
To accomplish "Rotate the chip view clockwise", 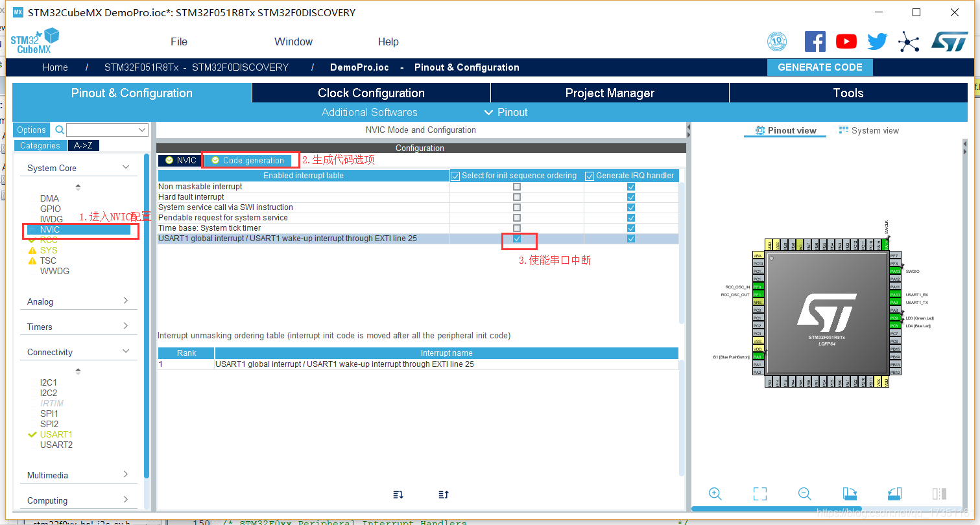I will (x=850, y=494).
